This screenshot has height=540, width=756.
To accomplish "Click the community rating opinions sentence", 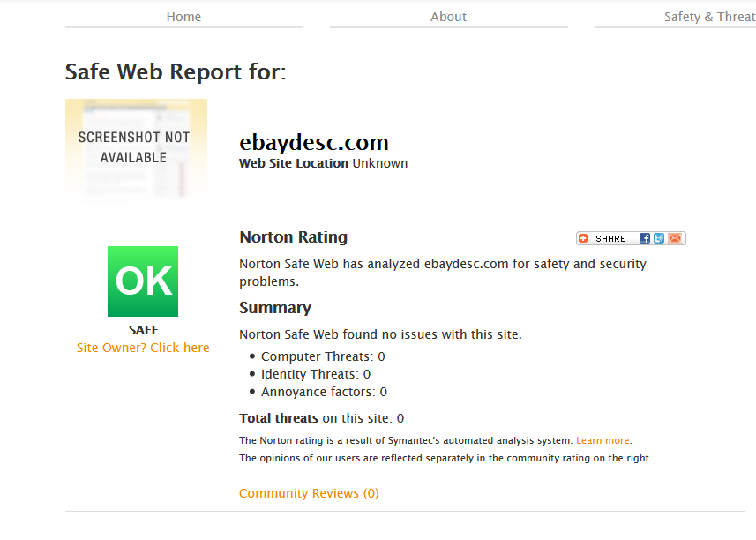I will [x=445, y=458].
